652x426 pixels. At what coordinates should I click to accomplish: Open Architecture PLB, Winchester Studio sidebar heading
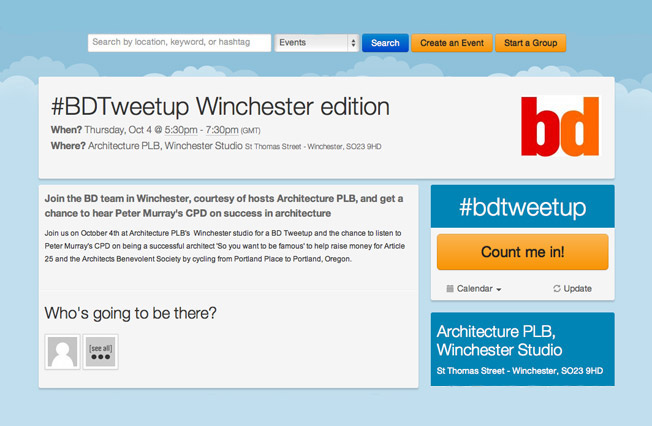point(500,340)
